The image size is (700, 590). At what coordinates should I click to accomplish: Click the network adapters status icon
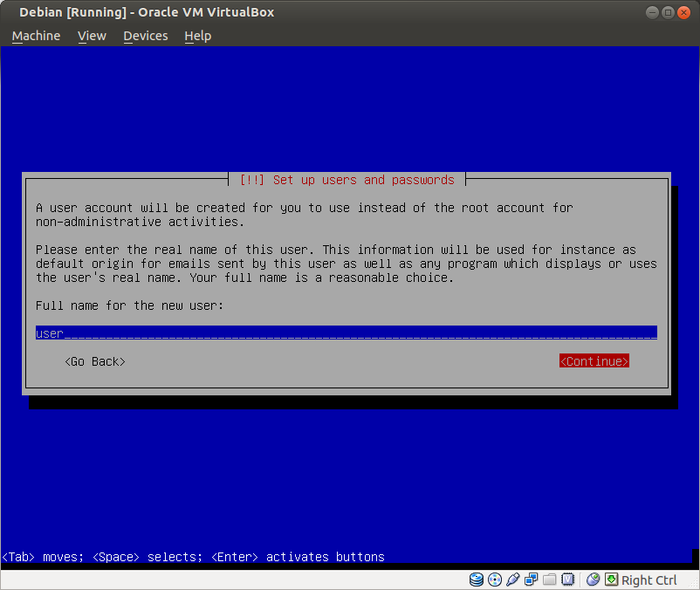(x=532, y=580)
